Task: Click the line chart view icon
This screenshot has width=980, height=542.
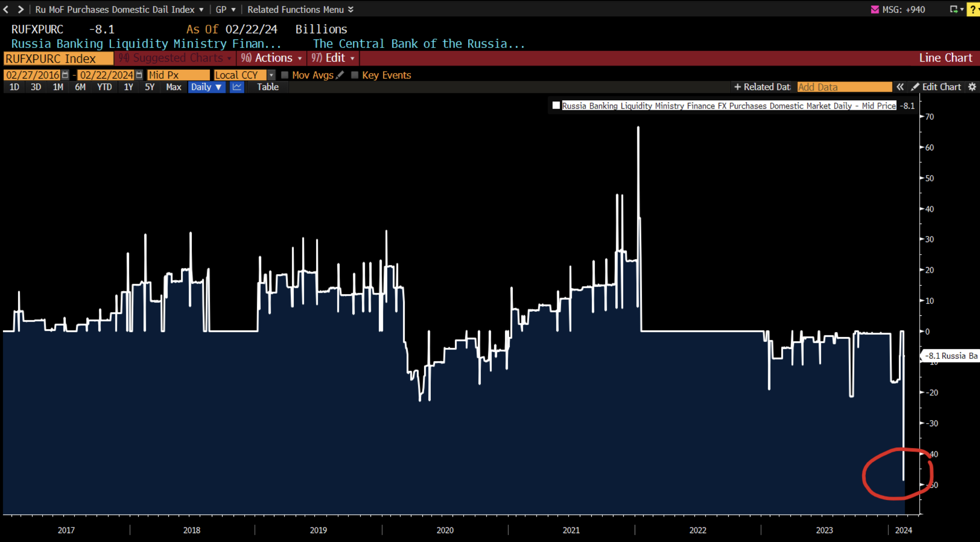Action: tap(237, 87)
